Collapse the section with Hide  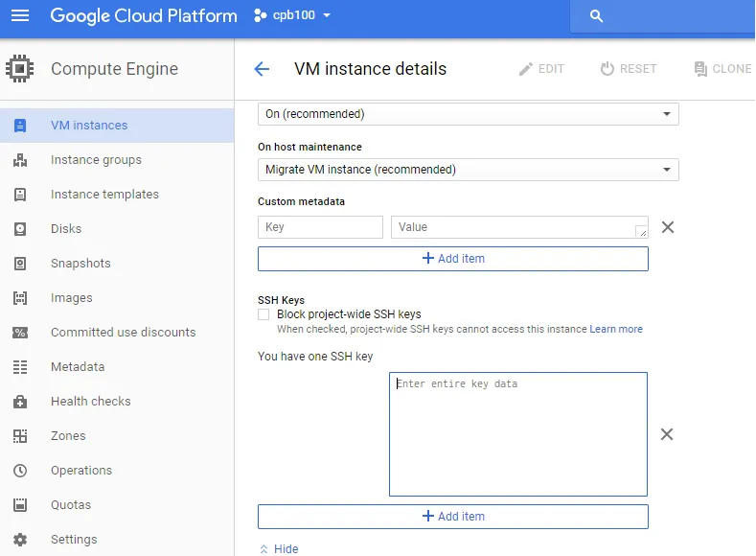coord(279,549)
